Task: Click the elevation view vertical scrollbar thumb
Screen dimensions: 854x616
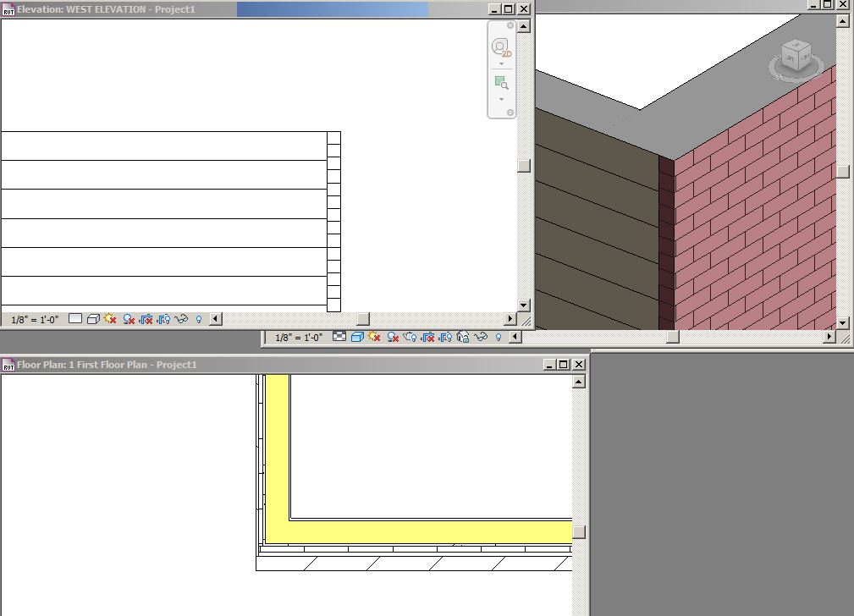Action: [524, 166]
